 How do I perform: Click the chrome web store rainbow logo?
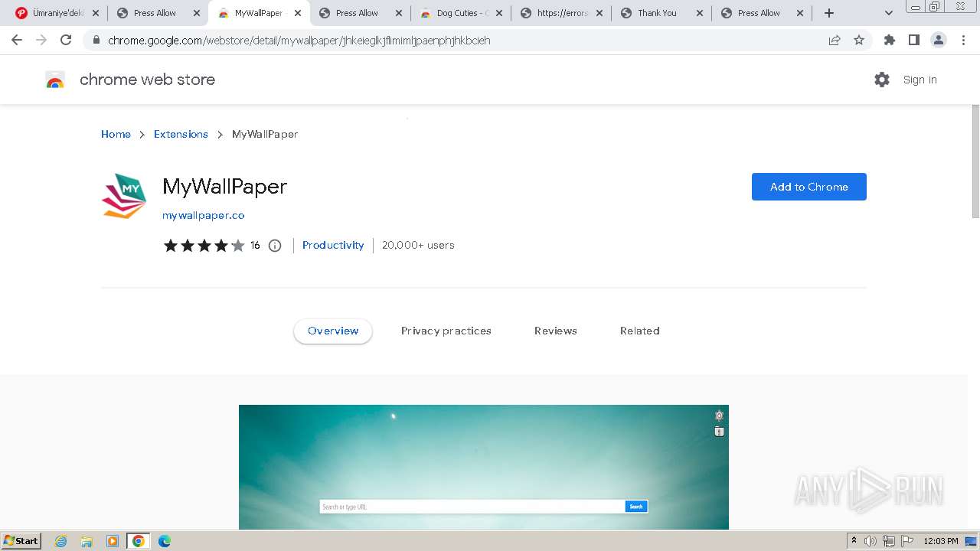(55, 80)
